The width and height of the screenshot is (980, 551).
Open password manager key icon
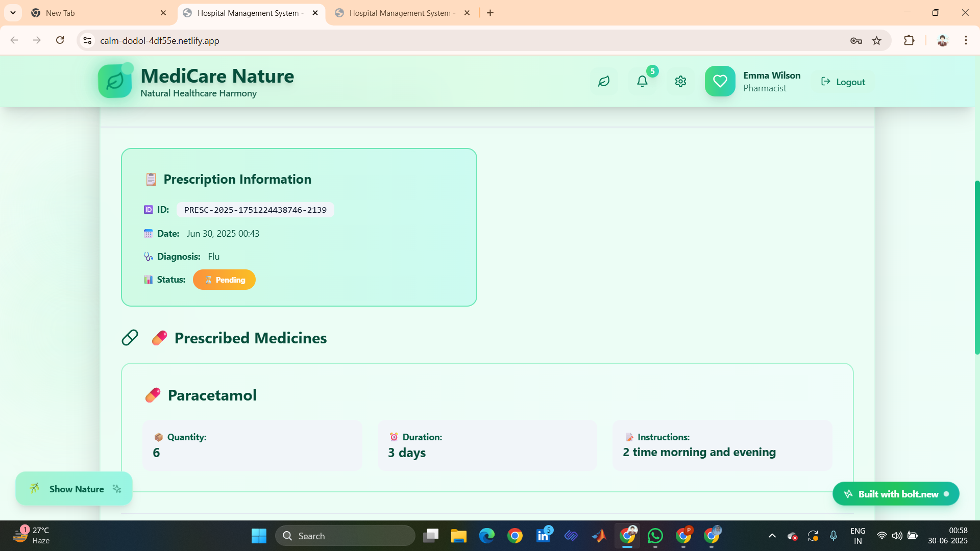click(856, 41)
